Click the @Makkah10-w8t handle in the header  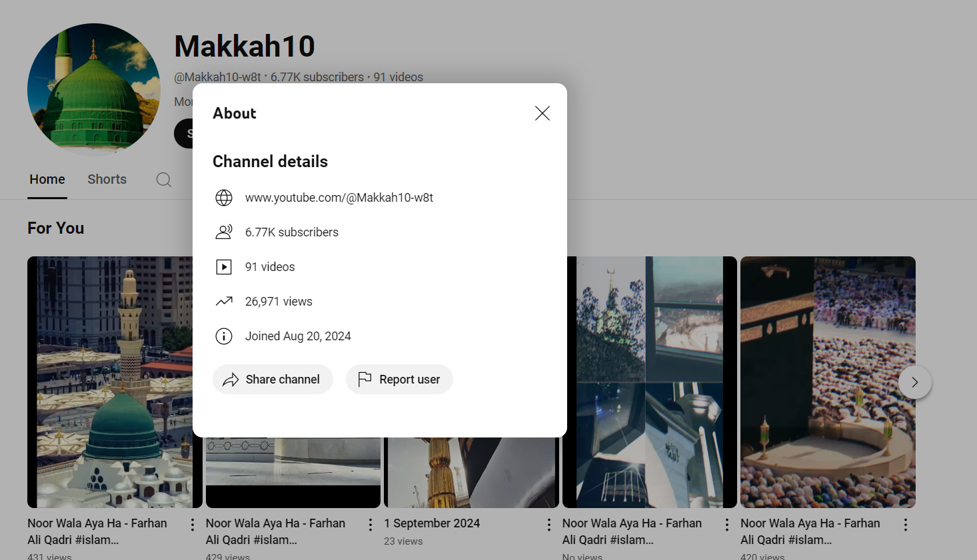click(217, 77)
